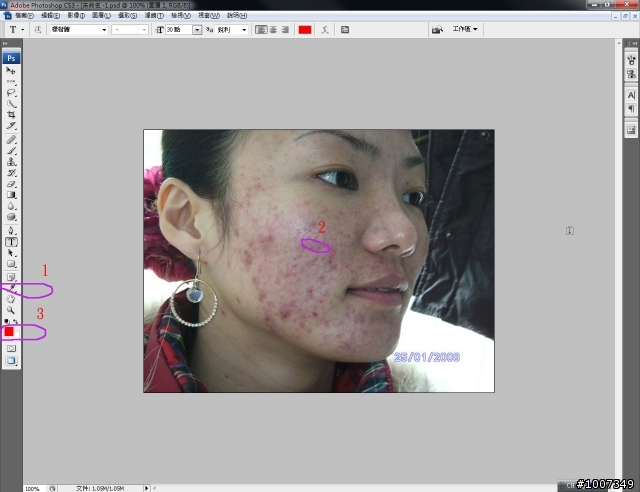Select the Crop tool
Screen dimensions: 640x492
point(11,115)
